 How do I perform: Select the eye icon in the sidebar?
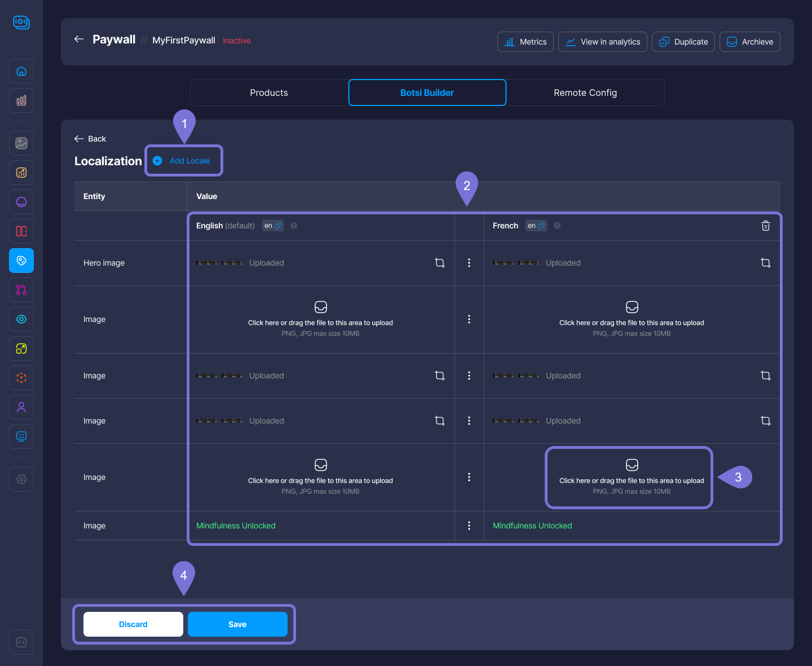pyautogui.click(x=21, y=319)
